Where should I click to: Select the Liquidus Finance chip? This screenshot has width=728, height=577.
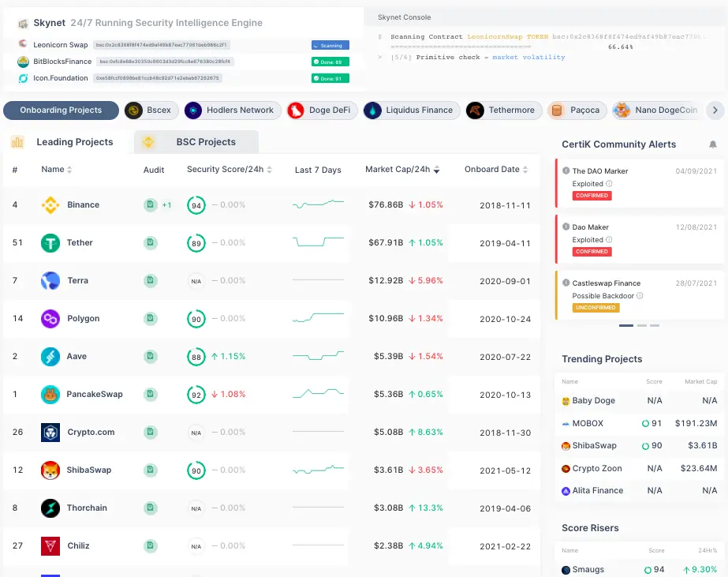tap(412, 111)
